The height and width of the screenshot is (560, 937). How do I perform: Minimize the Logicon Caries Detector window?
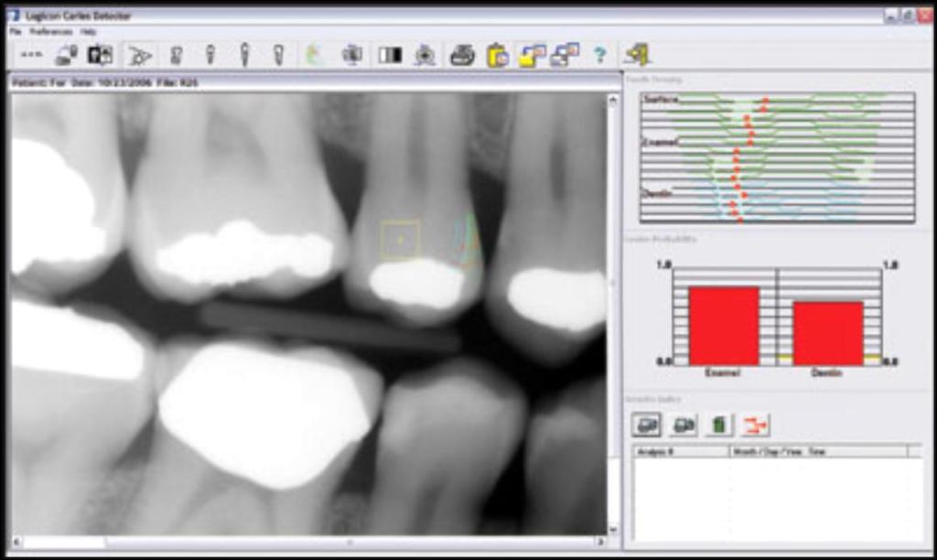(x=891, y=16)
